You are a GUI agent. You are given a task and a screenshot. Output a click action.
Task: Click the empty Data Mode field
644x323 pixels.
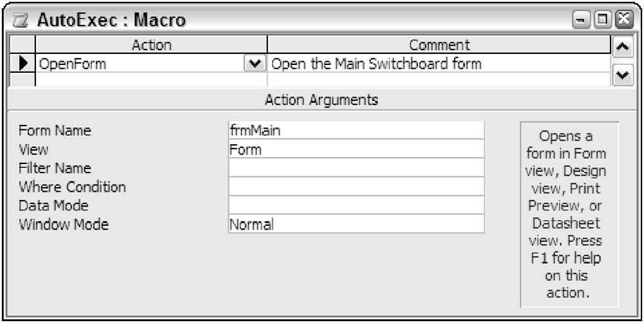click(x=355, y=205)
